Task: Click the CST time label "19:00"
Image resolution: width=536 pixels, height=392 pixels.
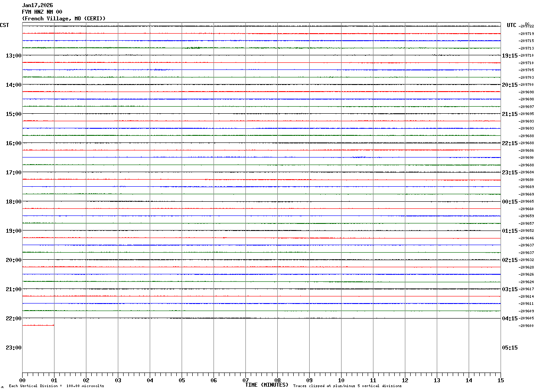Action: coord(13,231)
